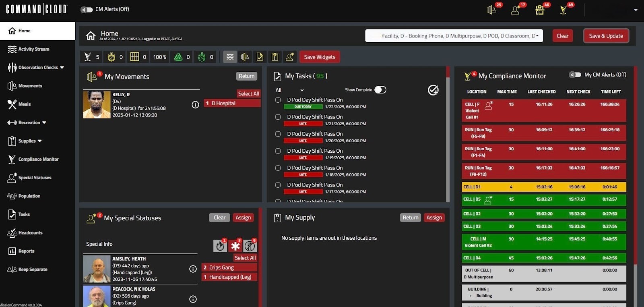
Task: Open the headcount alert icon with 46 badge
Action: [x=540, y=10]
